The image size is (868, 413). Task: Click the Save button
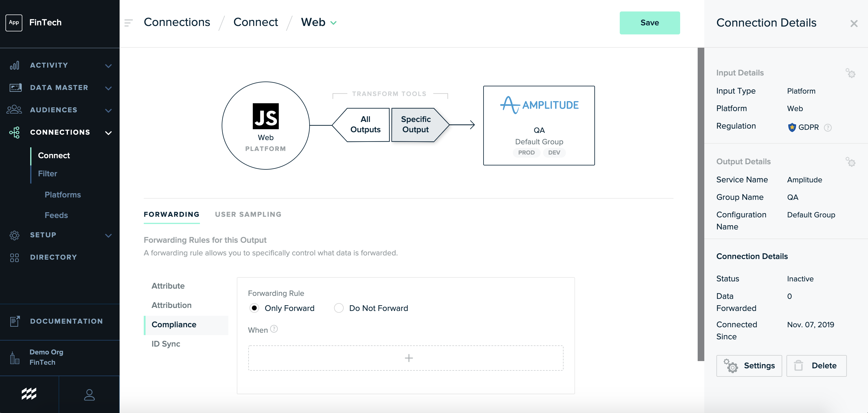point(649,23)
